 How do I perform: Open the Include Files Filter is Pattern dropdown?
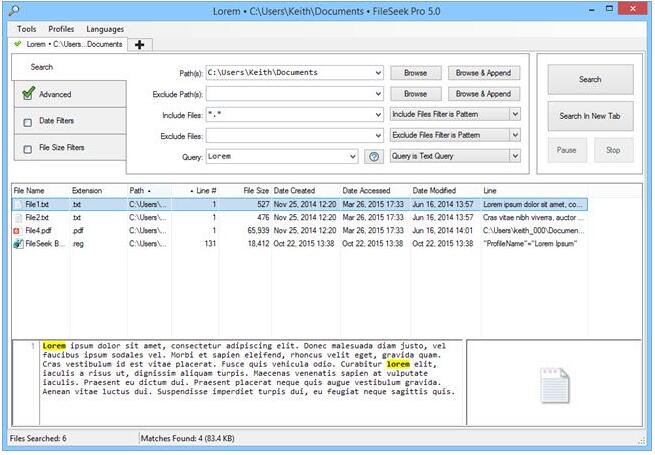point(455,114)
